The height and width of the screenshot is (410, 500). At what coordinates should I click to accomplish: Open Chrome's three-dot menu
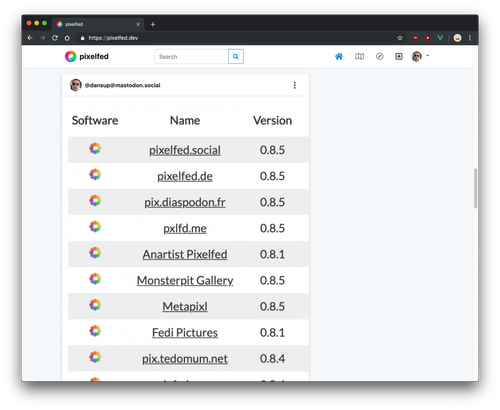(470, 38)
